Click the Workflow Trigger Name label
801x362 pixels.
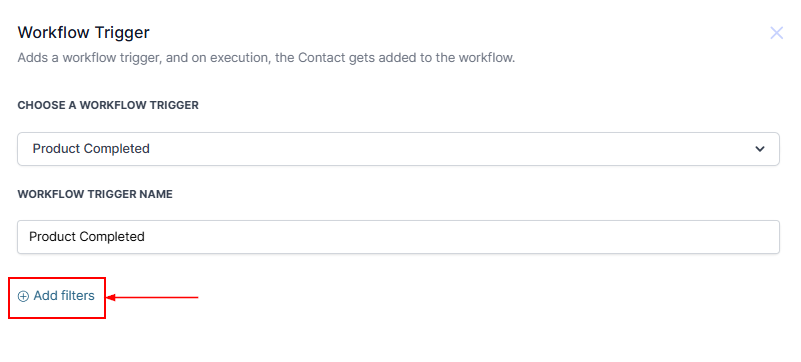click(x=95, y=195)
